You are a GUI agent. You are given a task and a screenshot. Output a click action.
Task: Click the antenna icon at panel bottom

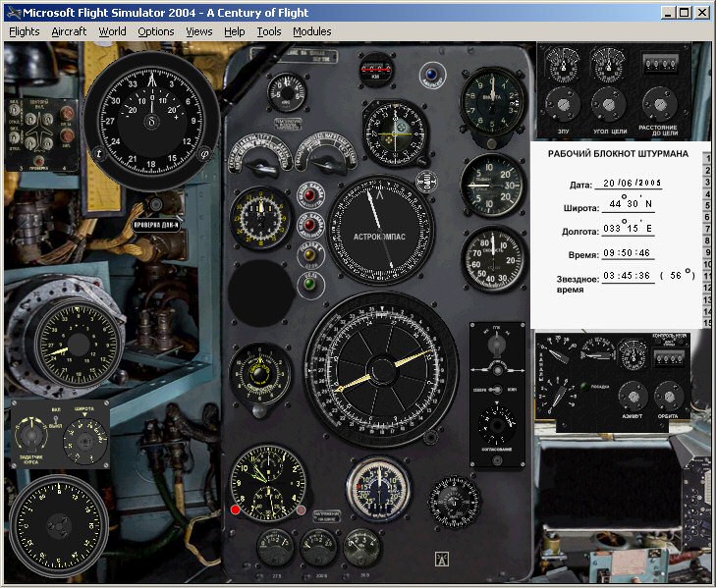click(x=441, y=560)
